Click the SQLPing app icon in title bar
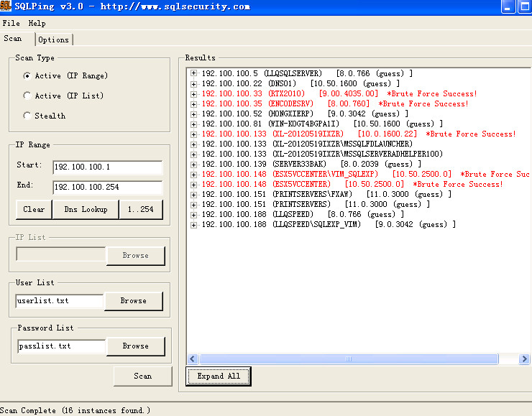532x416 pixels. 6,6
